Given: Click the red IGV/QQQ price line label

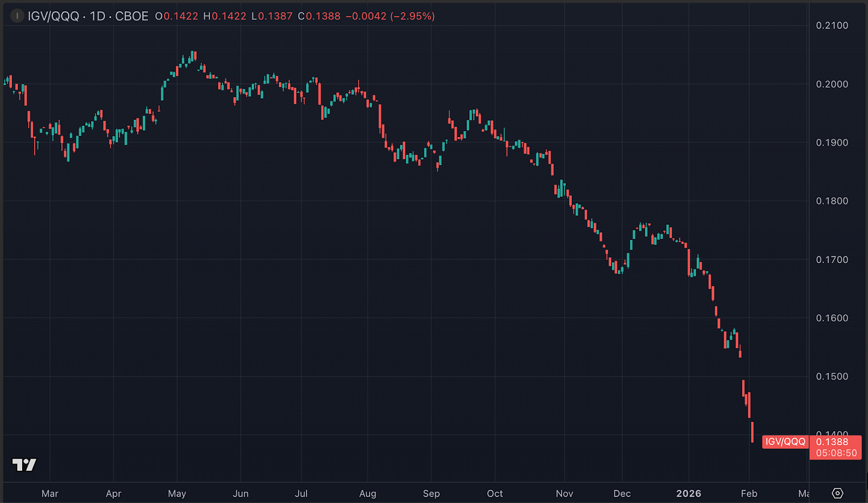Looking at the screenshot, I should [785, 442].
